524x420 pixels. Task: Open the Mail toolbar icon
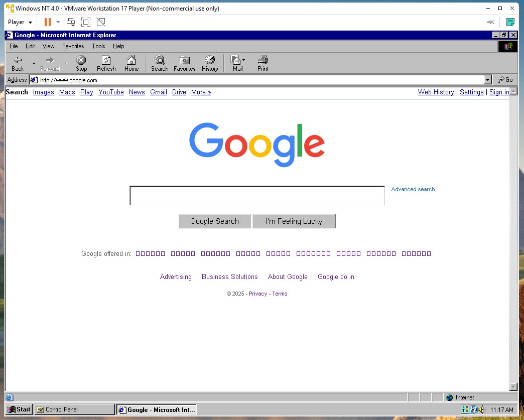[236, 64]
